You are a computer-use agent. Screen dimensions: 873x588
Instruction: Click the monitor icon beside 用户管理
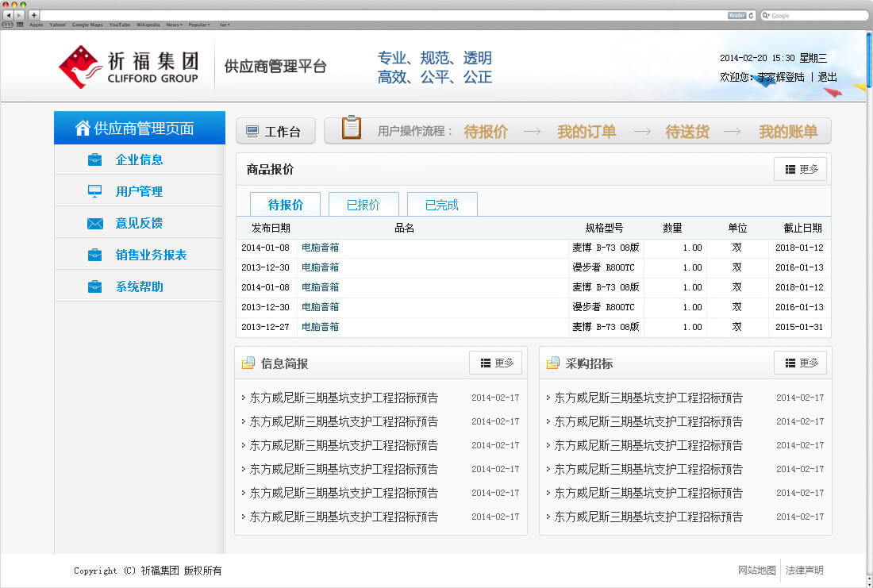coord(94,191)
